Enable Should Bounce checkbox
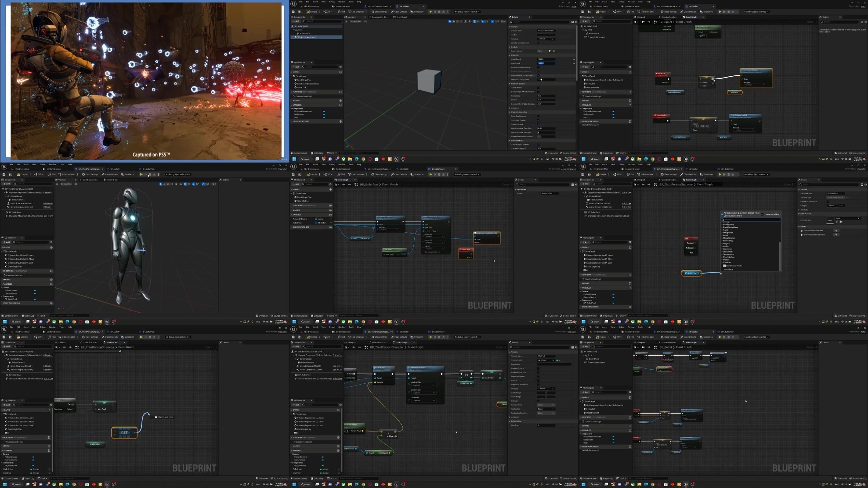The image size is (868, 488). (538, 88)
